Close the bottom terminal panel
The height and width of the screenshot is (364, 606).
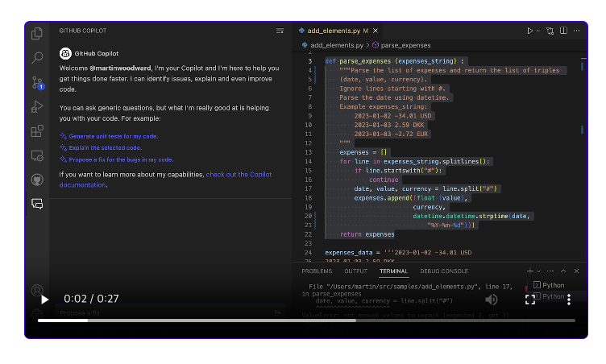[576, 271]
